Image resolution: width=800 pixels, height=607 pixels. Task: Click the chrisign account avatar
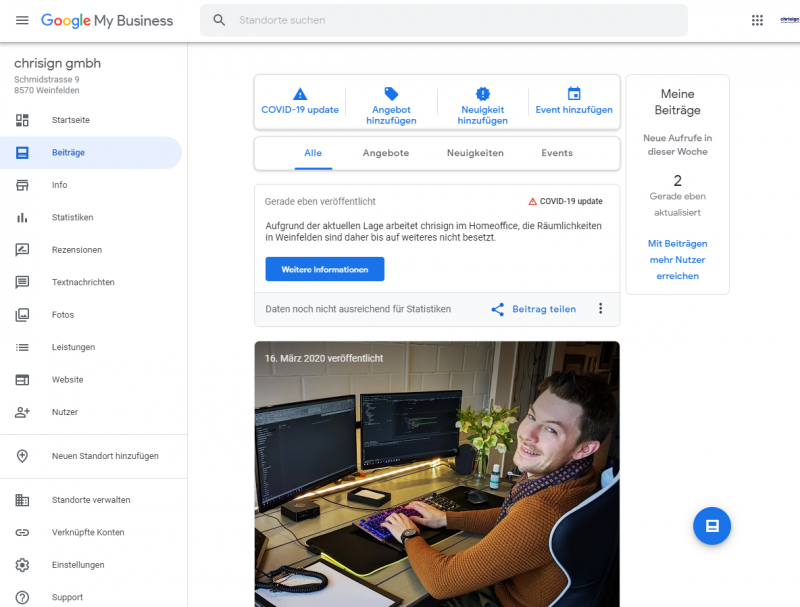point(789,20)
